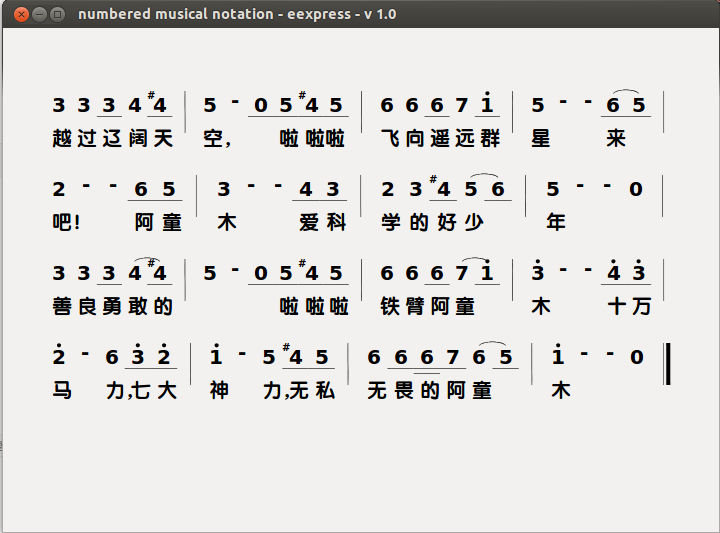Image resolution: width=720 pixels, height=533 pixels.
Task: Select the lyric character 马
Action: tap(62, 391)
